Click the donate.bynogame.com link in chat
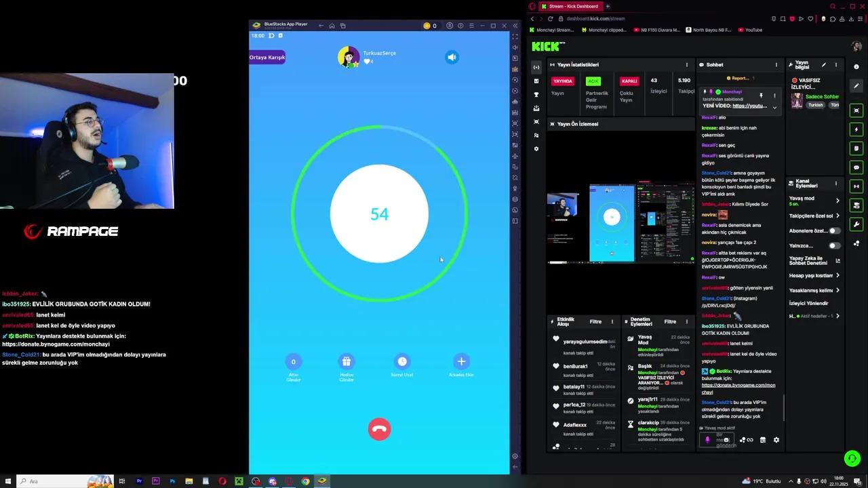Viewport: 868px width, 488px height. pos(738,388)
